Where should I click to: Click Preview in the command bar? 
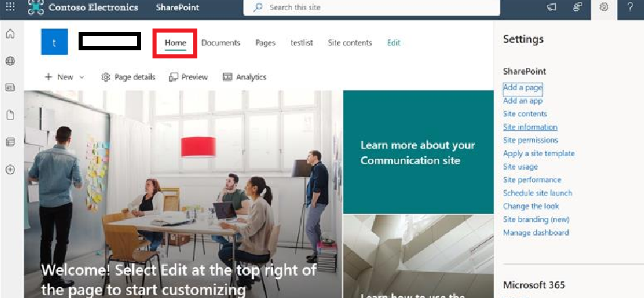point(188,77)
